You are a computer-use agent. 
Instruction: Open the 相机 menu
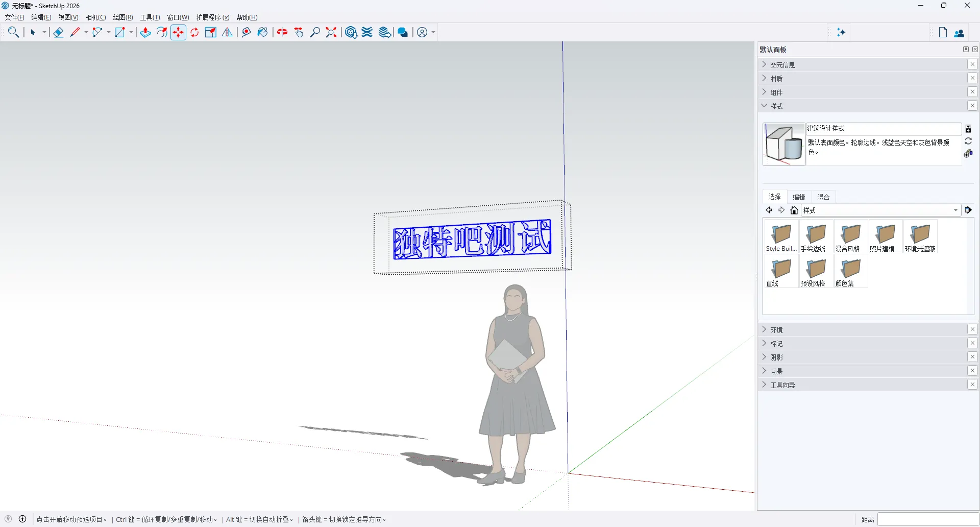click(95, 17)
